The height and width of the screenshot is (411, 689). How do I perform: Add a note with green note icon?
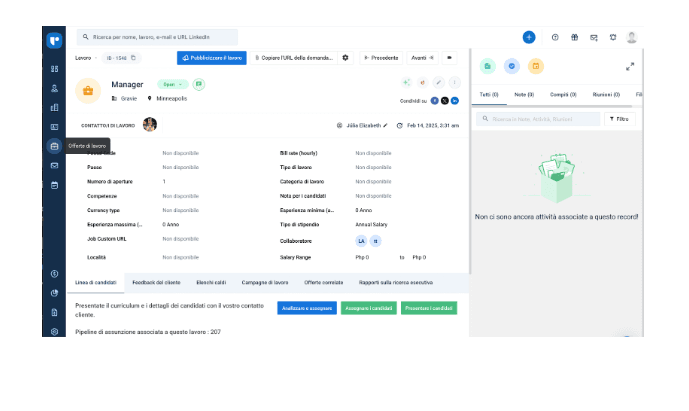(x=487, y=66)
